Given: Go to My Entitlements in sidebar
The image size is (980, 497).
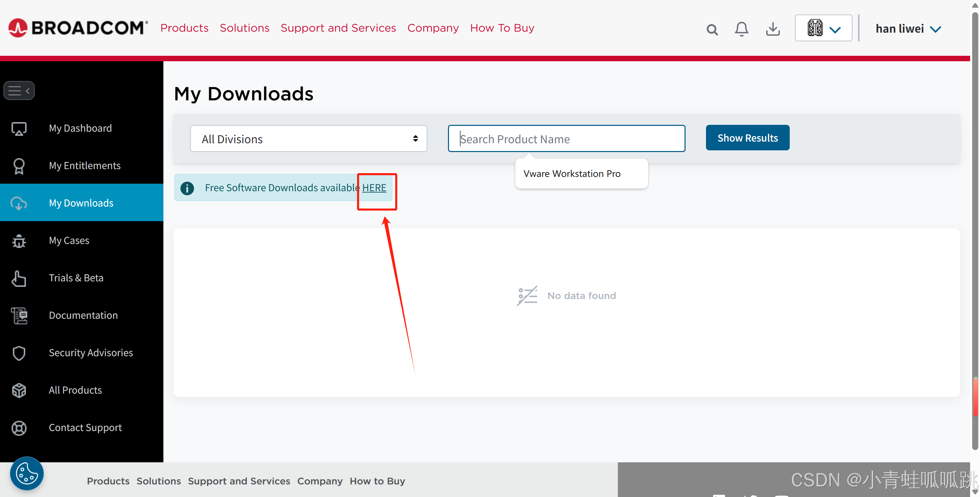Looking at the screenshot, I should point(84,165).
